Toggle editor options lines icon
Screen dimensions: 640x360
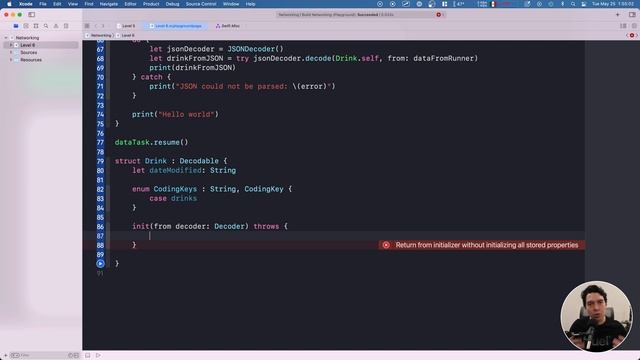[623, 26]
